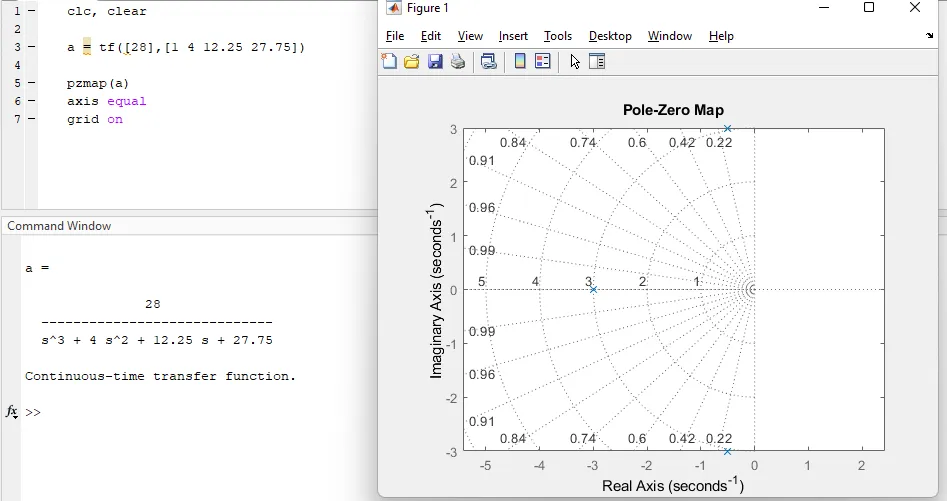Click the Pole-Zero Map title text
947x501 pixels.
[673, 110]
